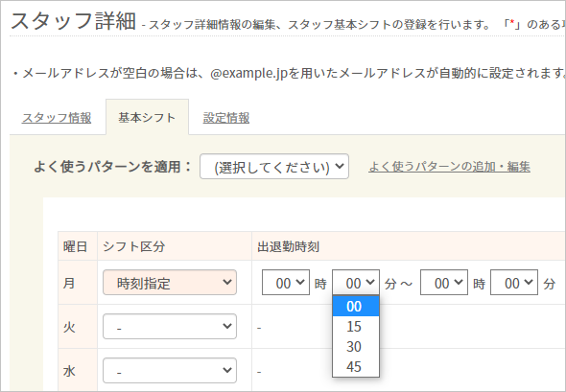Open Monday's start hour dropdown
Image resolution: width=566 pixels, height=392 pixels.
coord(286,283)
